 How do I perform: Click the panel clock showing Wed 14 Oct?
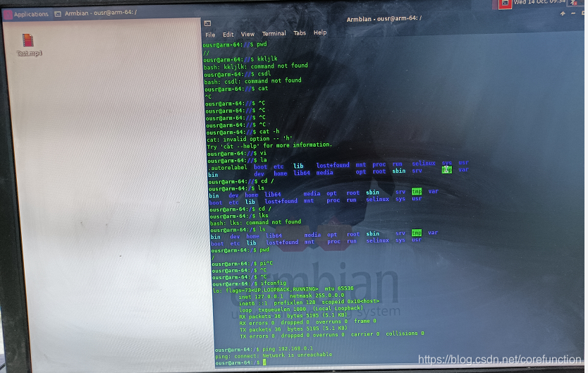pyautogui.click(x=539, y=2)
